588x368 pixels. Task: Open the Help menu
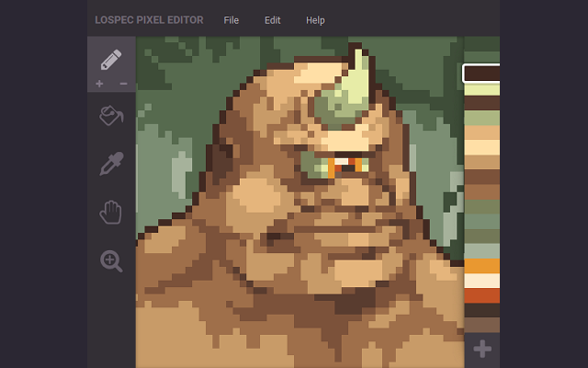tap(315, 20)
